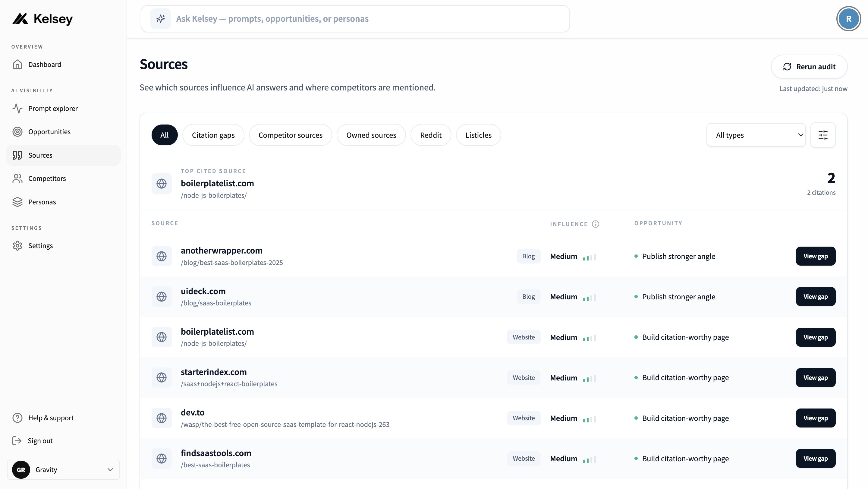
Task: View gap for anotherwrapper.com
Action: click(x=816, y=256)
